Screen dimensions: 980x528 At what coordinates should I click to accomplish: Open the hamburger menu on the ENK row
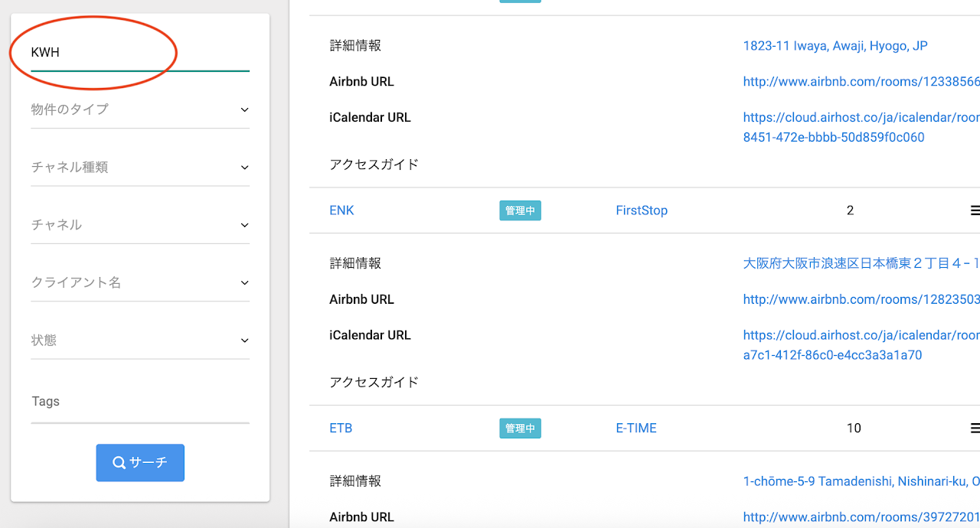pos(975,210)
